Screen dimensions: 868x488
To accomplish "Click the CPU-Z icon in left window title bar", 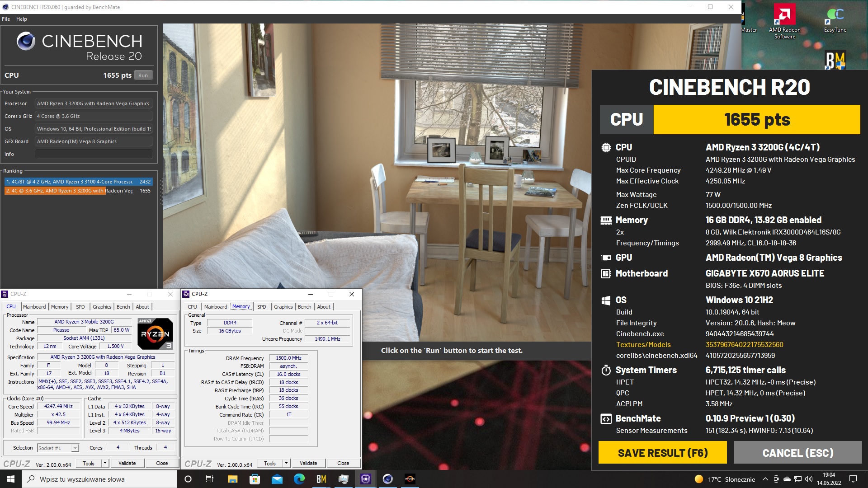I will coord(5,294).
